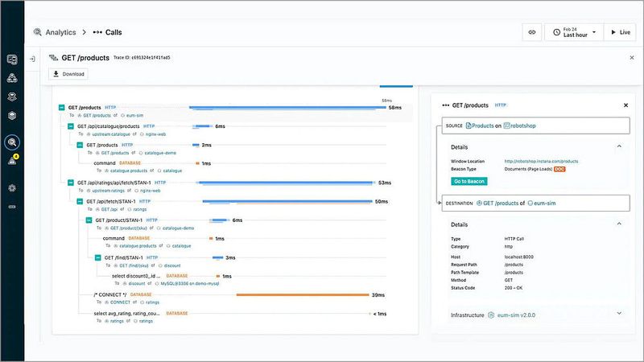Collapse GET /api/ratings/api/fetch/STAN-1 call
This screenshot has height=362, width=644.
click(71, 183)
